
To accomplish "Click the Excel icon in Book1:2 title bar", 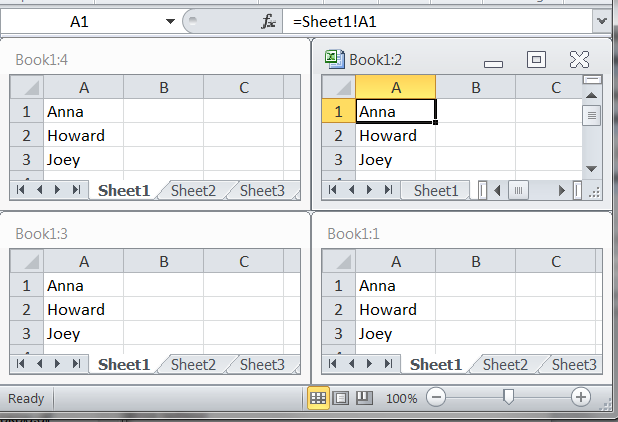I will [x=335, y=60].
